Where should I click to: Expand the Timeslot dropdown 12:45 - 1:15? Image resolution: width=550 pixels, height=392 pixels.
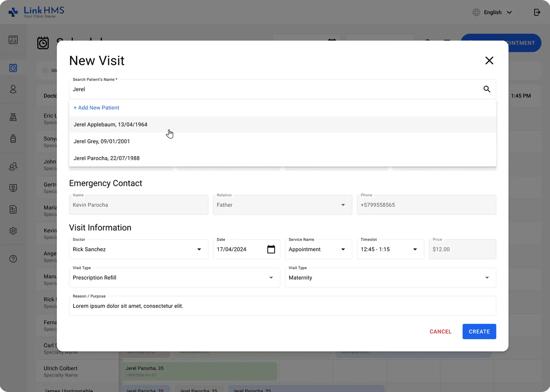[390, 249]
